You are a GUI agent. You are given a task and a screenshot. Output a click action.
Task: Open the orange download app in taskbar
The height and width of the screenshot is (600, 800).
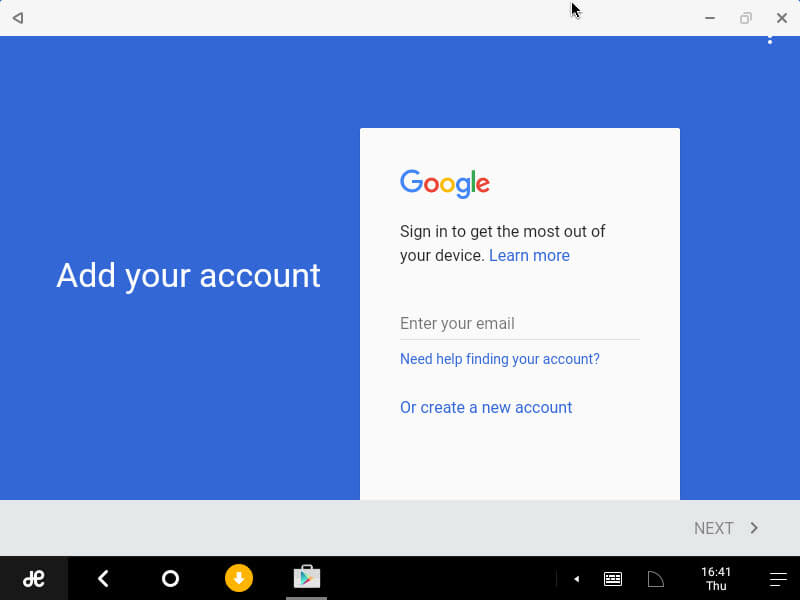pyautogui.click(x=239, y=578)
